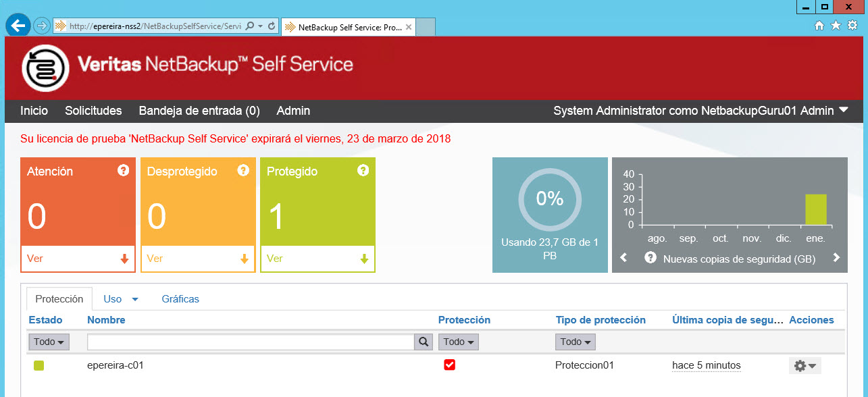Show help for the Desprotegido tile

(x=243, y=170)
